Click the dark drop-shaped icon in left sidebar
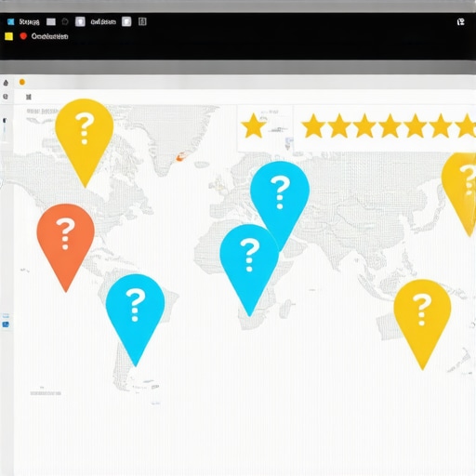The height and width of the screenshot is (476, 476). coord(6,83)
